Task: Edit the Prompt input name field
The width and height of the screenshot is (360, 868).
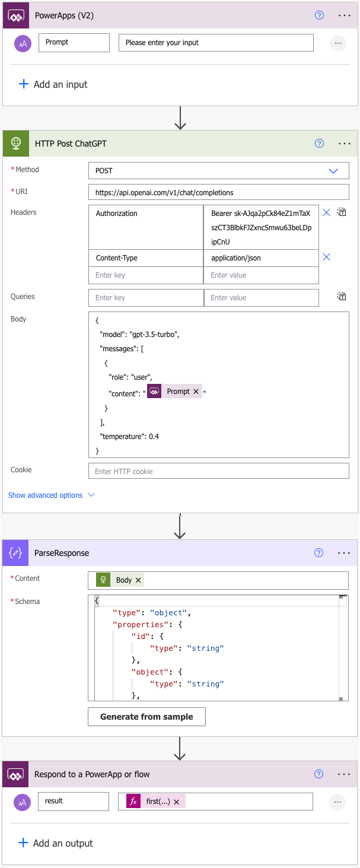Action: (74, 43)
